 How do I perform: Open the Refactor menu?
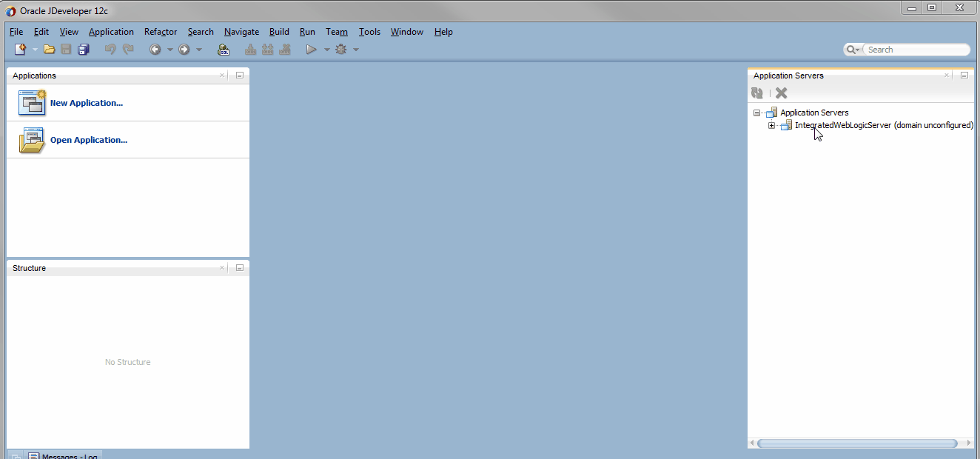pos(161,32)
